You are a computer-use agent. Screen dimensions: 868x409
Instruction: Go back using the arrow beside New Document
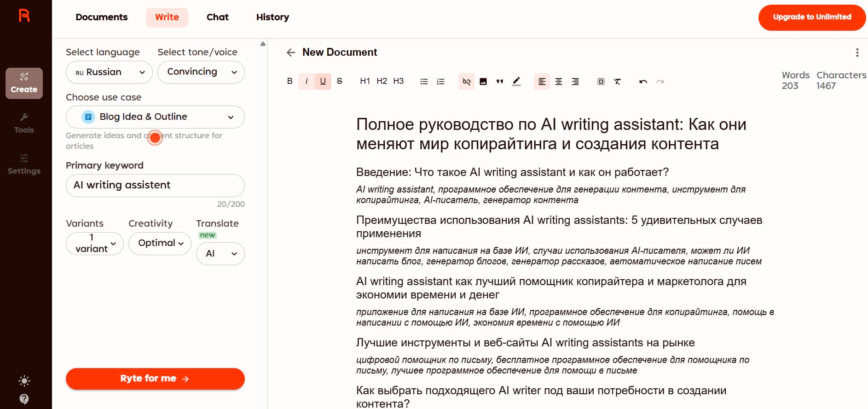click(291, 53)
